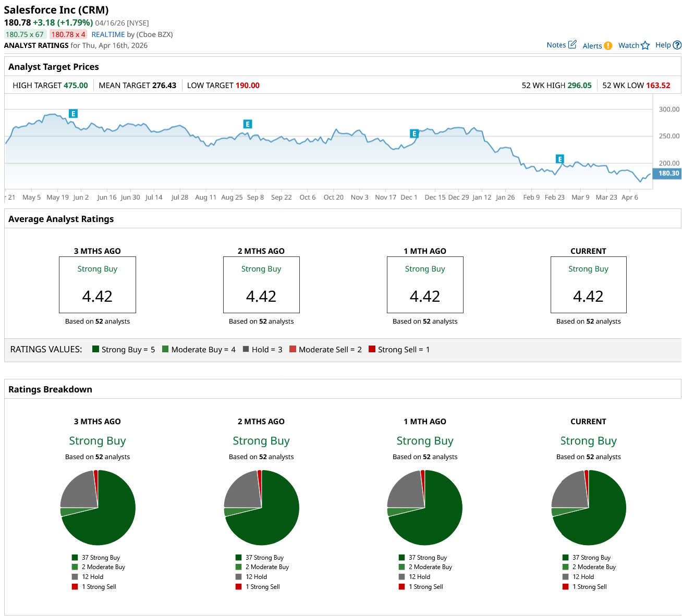
Task: Click the Watch text link
Action: coord(628,45)
